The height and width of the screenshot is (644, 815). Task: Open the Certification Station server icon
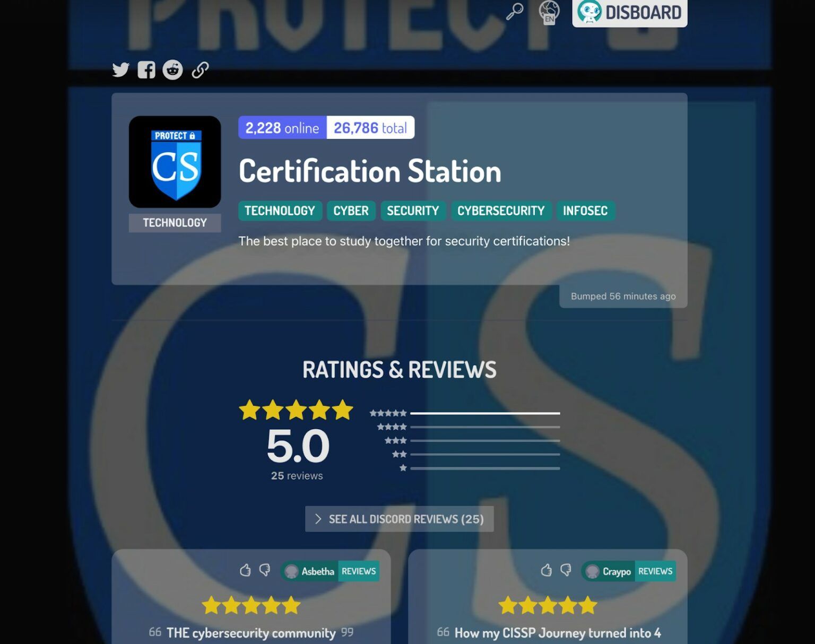175,162
